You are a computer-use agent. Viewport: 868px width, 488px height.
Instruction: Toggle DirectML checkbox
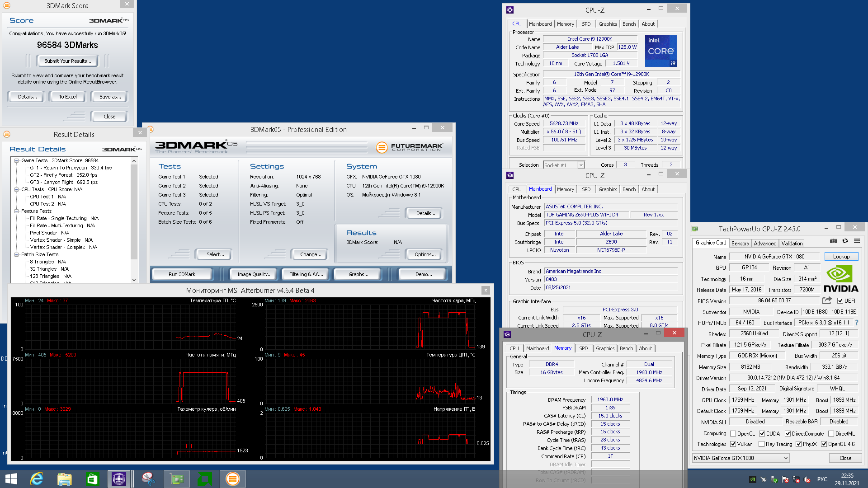click(x=831, y=434)
